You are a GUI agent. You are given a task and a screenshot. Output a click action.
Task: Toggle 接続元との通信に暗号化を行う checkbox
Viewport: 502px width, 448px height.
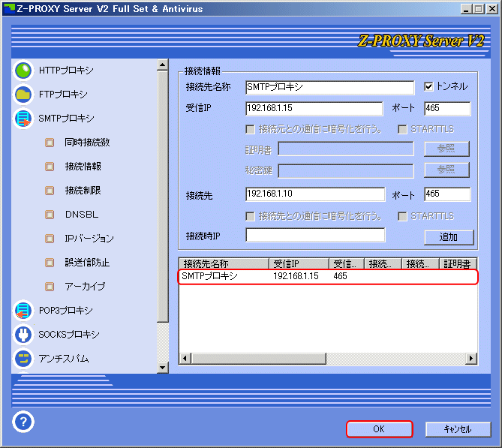pos(250,129)
